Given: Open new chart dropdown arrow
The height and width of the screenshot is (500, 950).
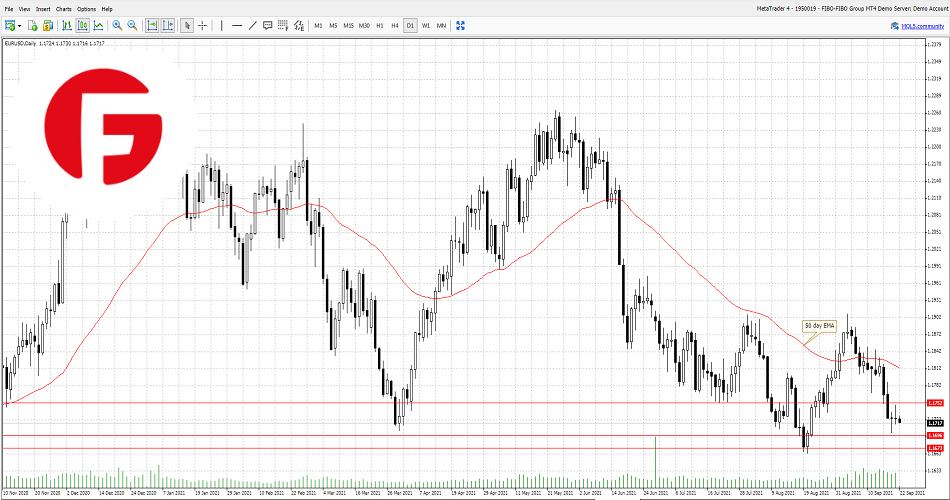Looking at the screenshot, I should (x=19, y=25).
